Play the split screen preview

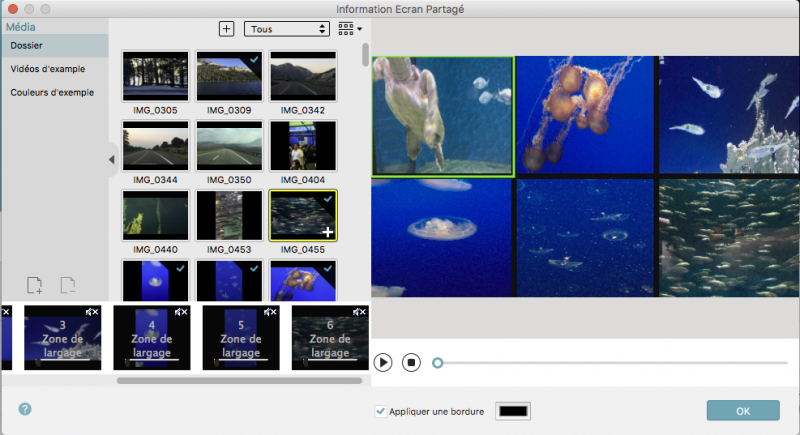pos(383,363)
